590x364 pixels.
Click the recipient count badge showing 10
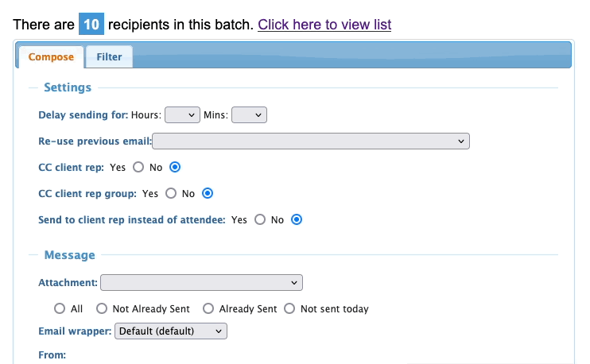[x=91, y=24]
